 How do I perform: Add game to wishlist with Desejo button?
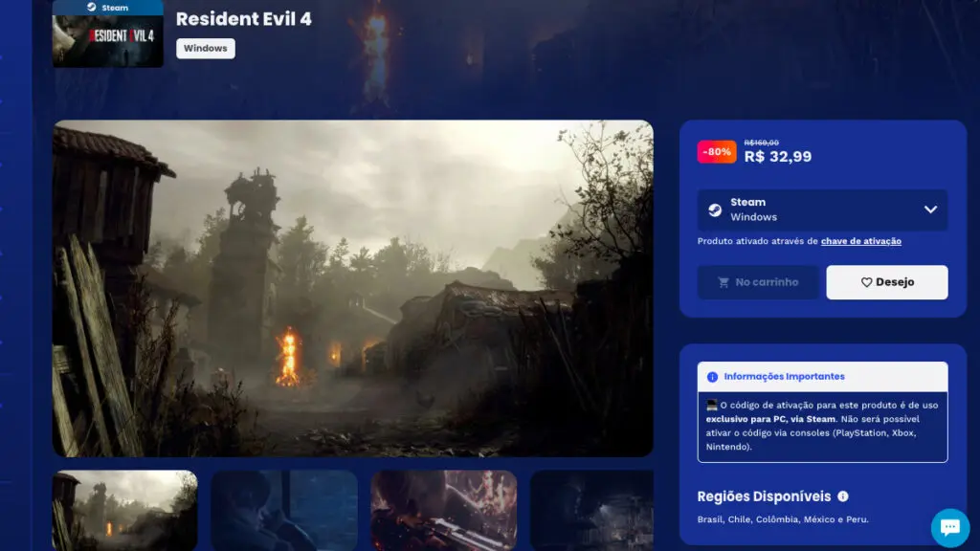pyautogui.click(x=887, y=282)
